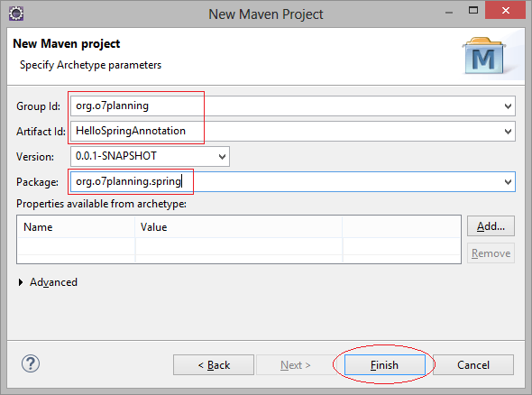Click the Version 0.0.1-SNAPSHOT field
The width and height of the screenshot is (532, 395).
[150, 156]
